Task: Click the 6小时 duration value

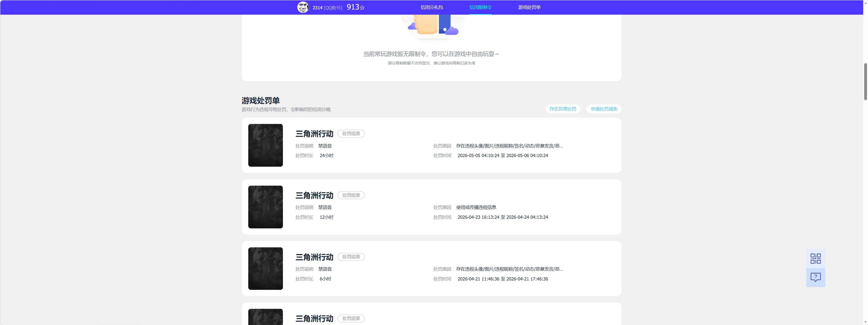Action: tap(325, 279)
